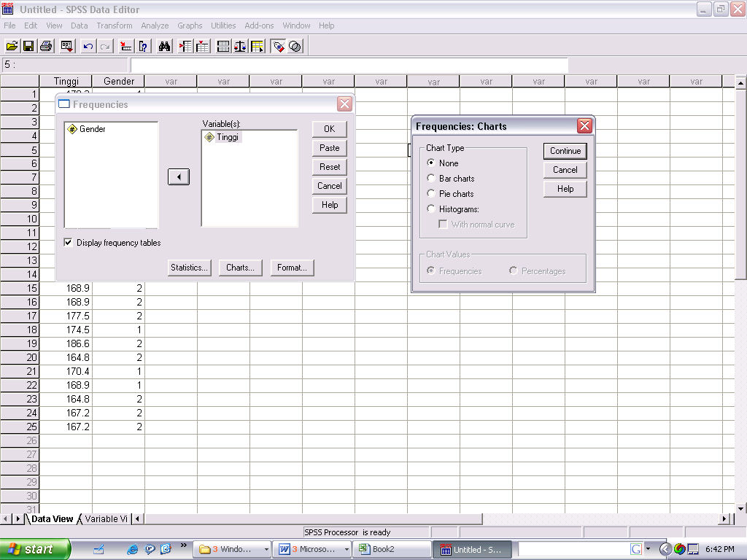The height and width of the screenshot is (560, 747).
Task: Click the Find binoculars icon
Action: click(164, 46)
